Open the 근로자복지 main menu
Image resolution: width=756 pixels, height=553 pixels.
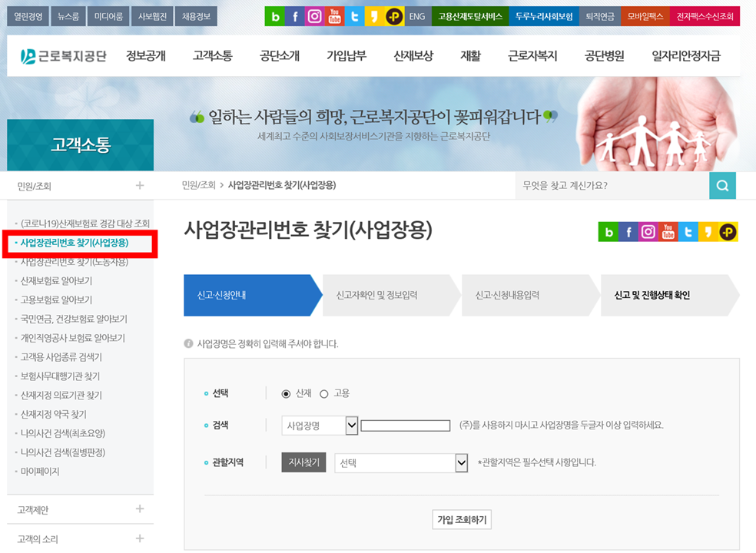tap(532, 56)
